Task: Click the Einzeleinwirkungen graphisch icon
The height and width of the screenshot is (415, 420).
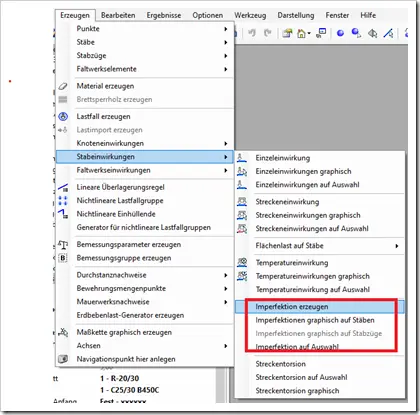Action: (x=242, y=171)
